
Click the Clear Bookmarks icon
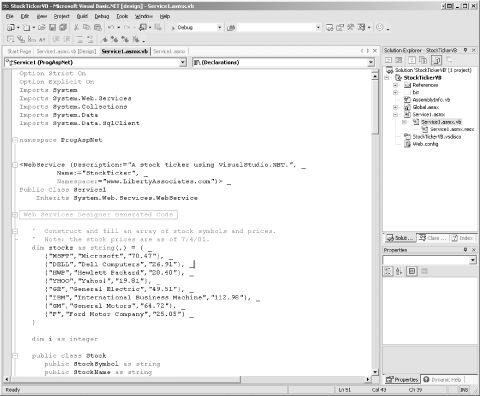coord(136,39)
